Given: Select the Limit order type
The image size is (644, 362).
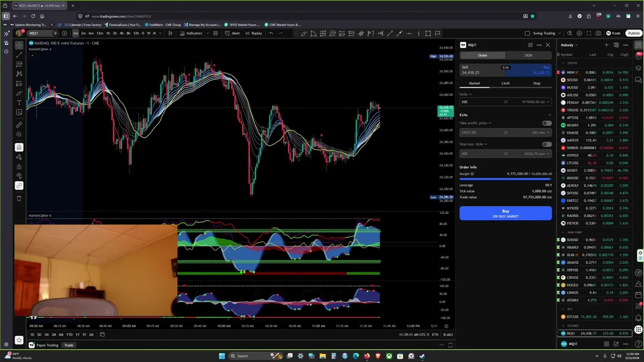Looking at the screenshot, I should point(505,83).
